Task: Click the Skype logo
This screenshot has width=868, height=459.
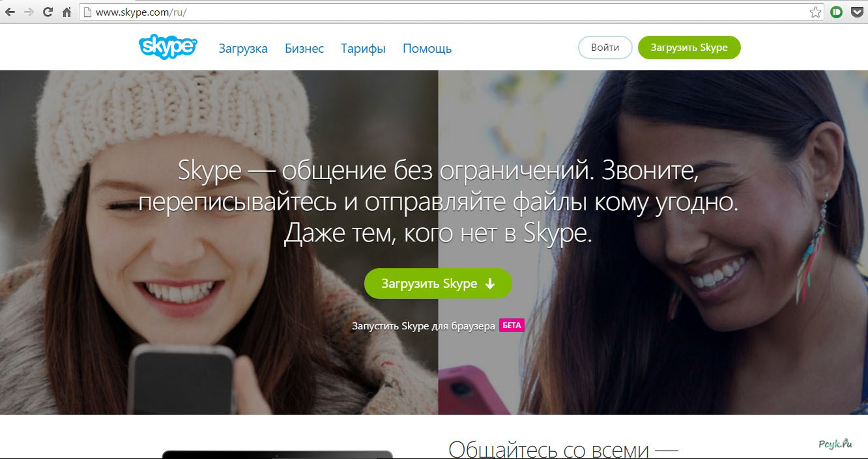Action: 167,46
